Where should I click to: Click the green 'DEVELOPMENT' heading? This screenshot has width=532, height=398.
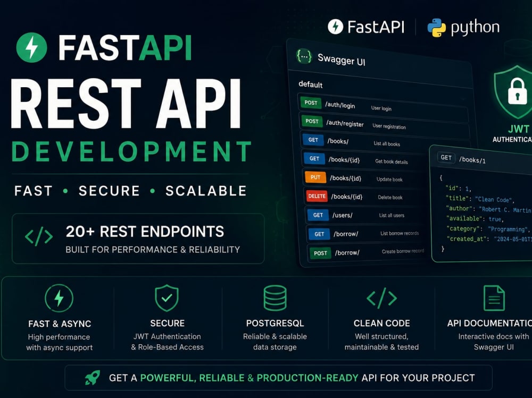pyautogui.click(x=132, y=151)
